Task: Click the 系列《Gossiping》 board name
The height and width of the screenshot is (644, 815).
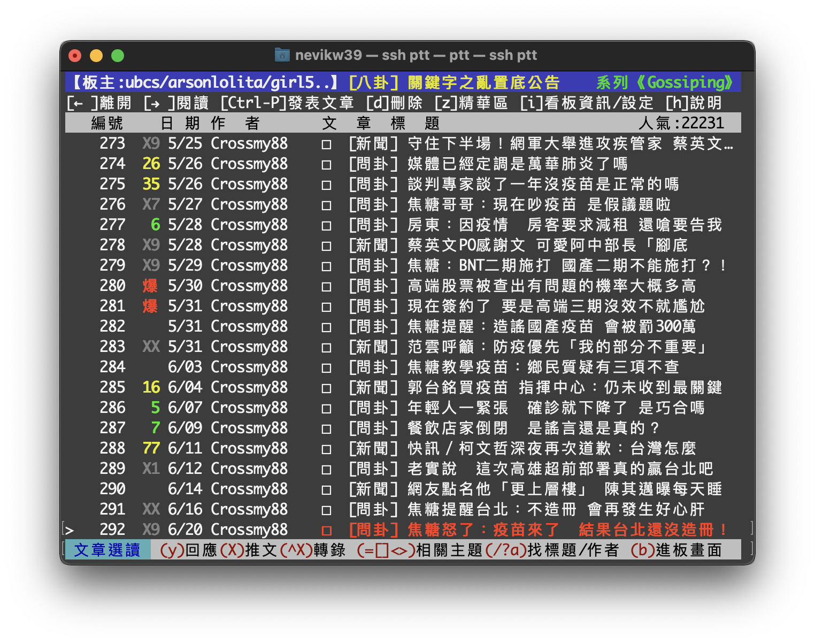Action: pyautogui.click(x=665, y=82)
